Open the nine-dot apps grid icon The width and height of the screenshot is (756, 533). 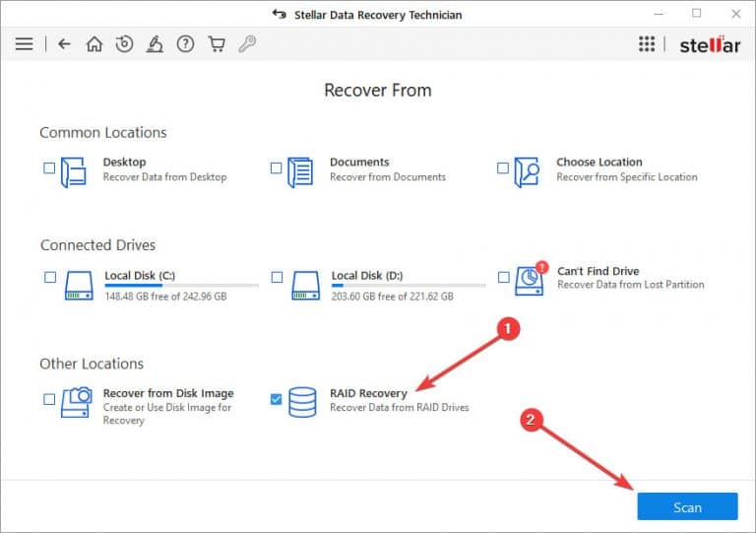tap(647, 44)
